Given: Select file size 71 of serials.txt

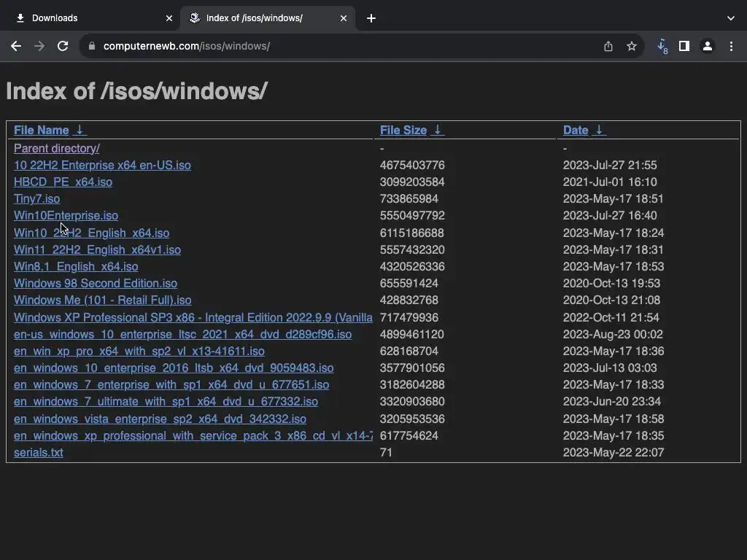Looking at the screenshot, I should click(386, 452).
